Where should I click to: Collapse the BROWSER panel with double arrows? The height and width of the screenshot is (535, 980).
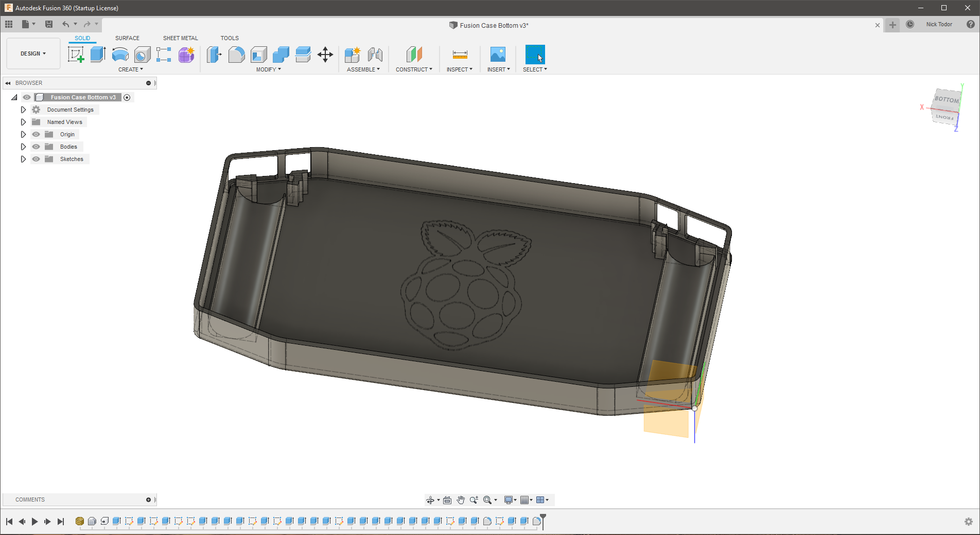(x=8, y=83)
